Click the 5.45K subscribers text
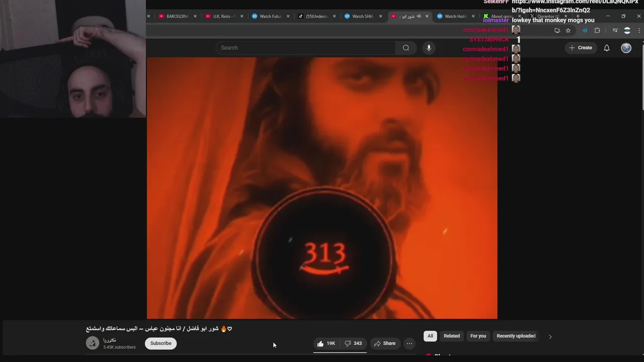This screenshot has height=362, width=644. pos(119,347)
